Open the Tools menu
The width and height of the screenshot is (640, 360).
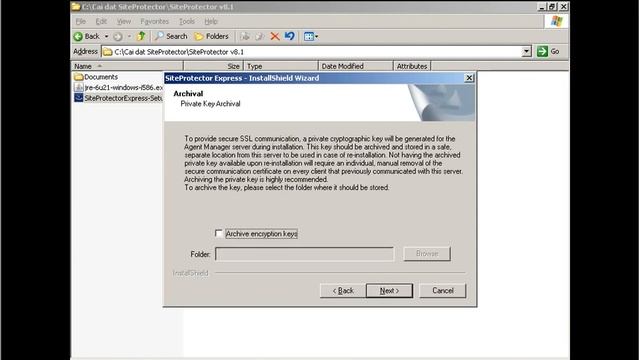click(187, 21)
